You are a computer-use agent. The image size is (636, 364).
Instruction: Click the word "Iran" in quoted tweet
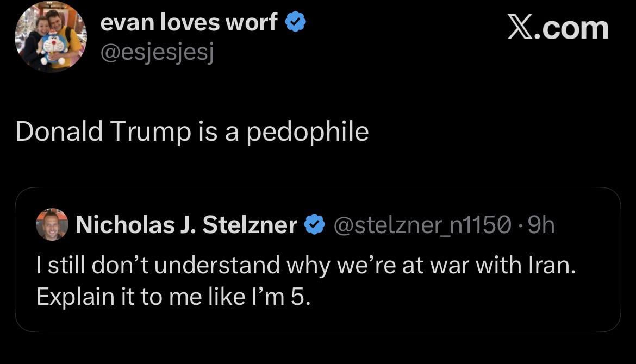[550, 266]
